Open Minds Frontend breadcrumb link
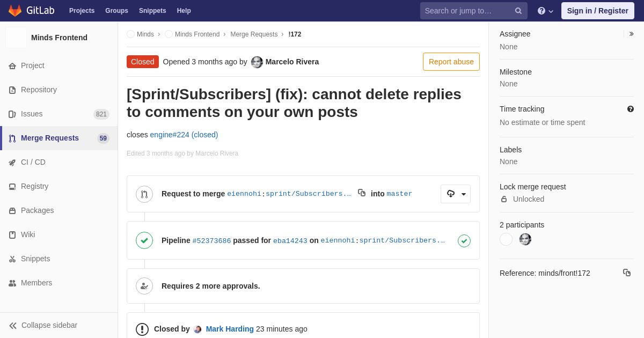This screenshot has width=644, height=338. (197, 34)
